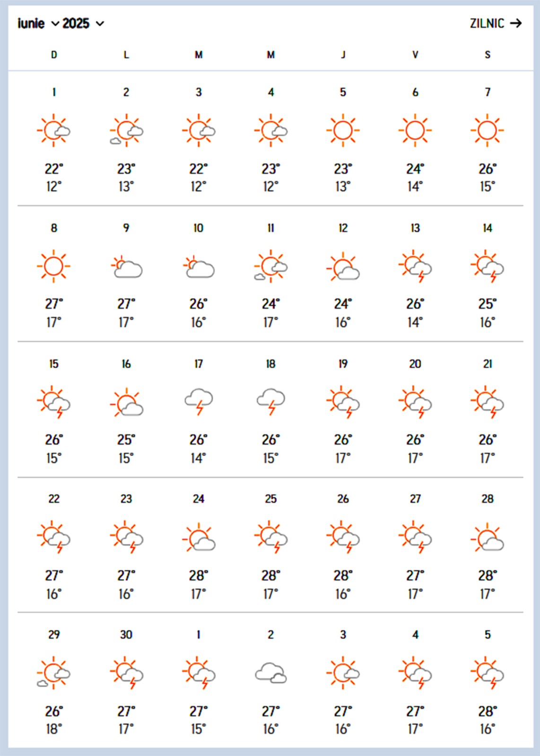The height and width of the screenshot is (756, 540).
Task: Select day 15 in the calendar
Action: point(54,364)
